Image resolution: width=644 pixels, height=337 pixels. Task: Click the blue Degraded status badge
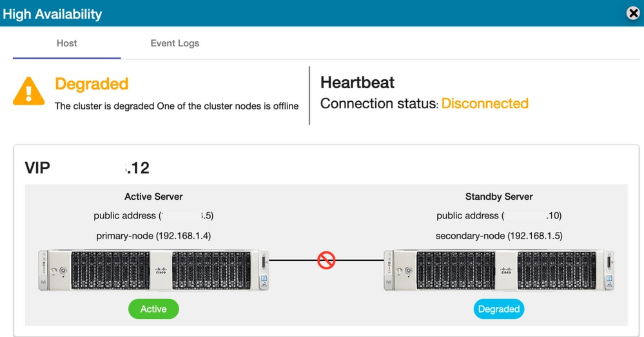coord(498,309)
